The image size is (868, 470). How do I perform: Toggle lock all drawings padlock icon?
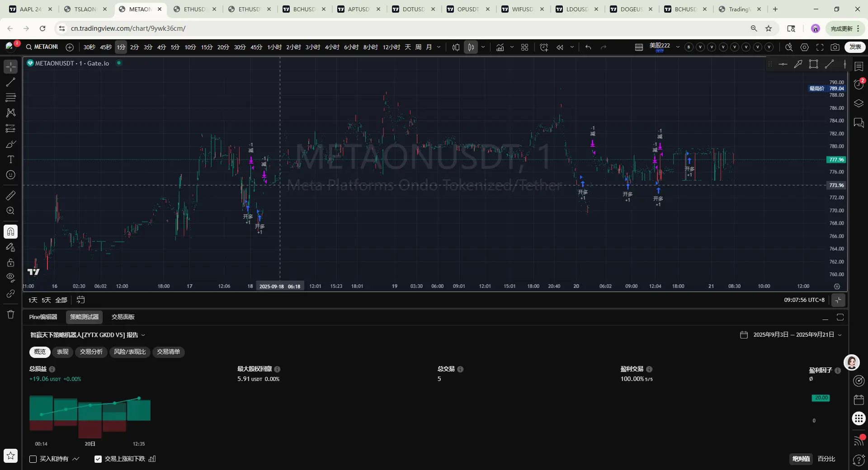click(x=11, y=263)
